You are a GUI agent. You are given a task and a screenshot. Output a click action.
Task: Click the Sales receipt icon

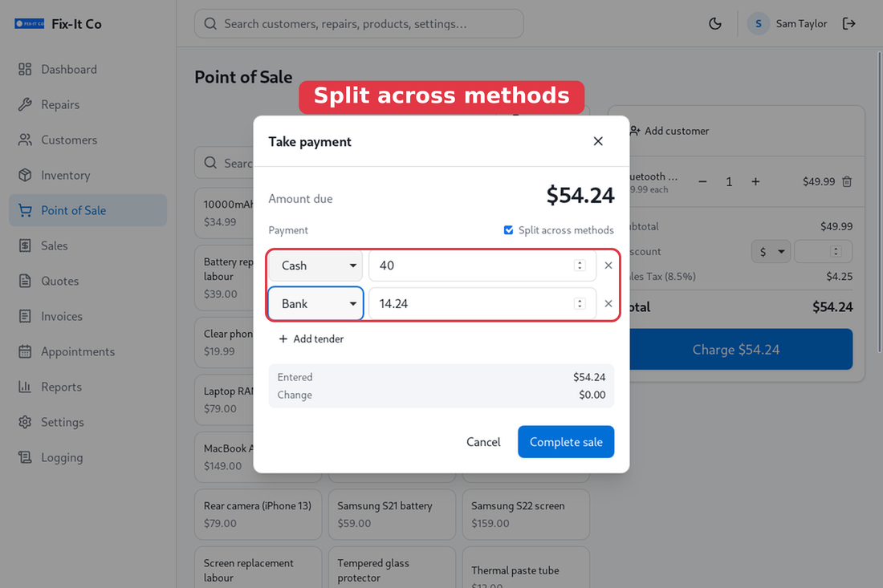pyautogui.click(x=25, y=246)
